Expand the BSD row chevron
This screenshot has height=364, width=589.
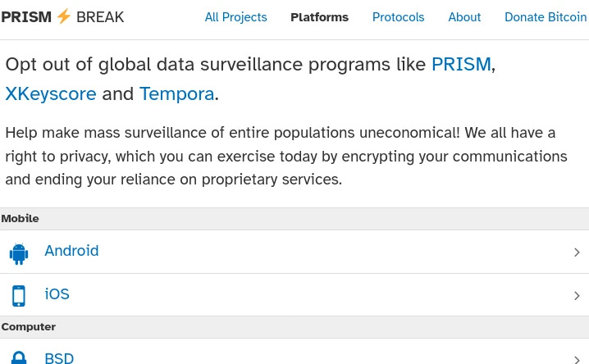pos(577,360)
